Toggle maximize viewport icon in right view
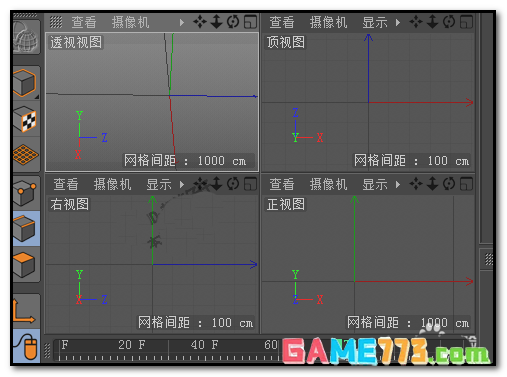Viewport: 507px width, 377px height. point(250,184)
